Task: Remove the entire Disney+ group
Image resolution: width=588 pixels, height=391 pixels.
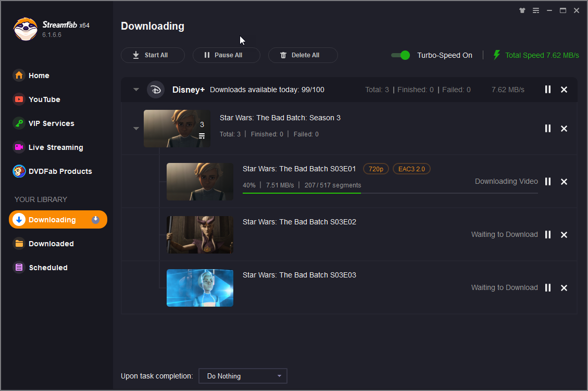Action: tap(564, 90)
